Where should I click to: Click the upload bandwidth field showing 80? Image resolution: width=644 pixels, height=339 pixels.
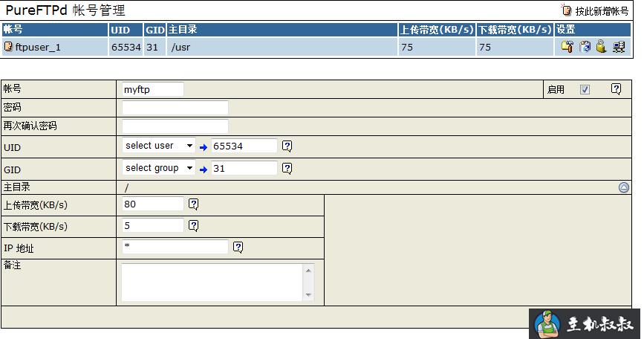click(153, 204)
